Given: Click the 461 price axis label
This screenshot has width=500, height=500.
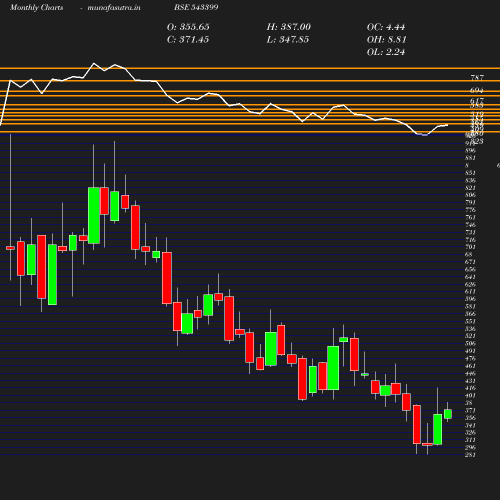Looking at the screenshot, I should [470, 366].
